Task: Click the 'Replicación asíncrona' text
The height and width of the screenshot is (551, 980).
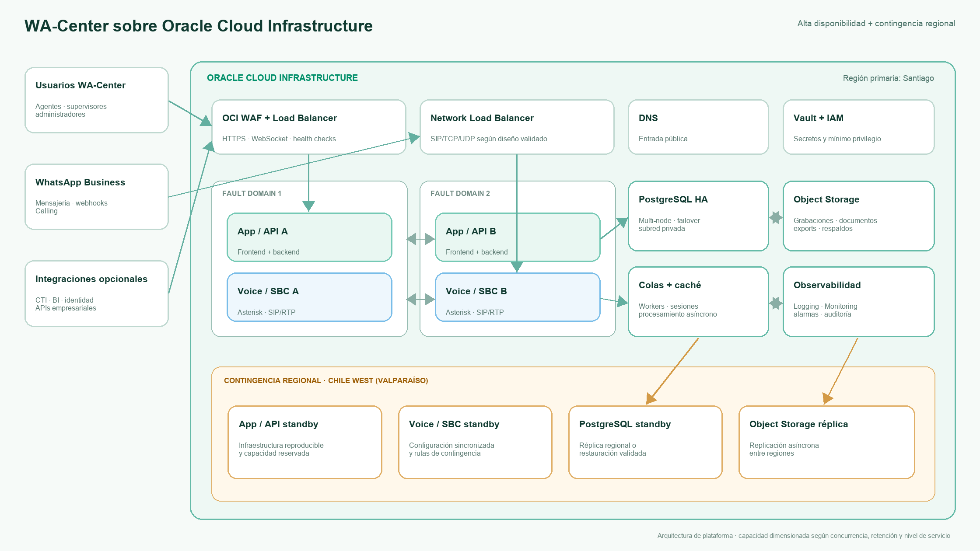Action: (x=784, y=445)
